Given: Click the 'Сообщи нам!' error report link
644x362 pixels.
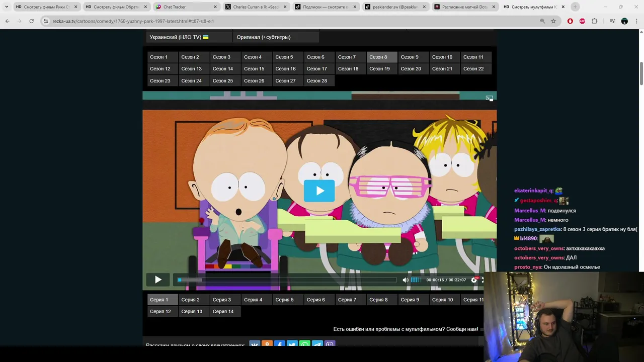Looking at the screenshot, I should pos(462,329).
